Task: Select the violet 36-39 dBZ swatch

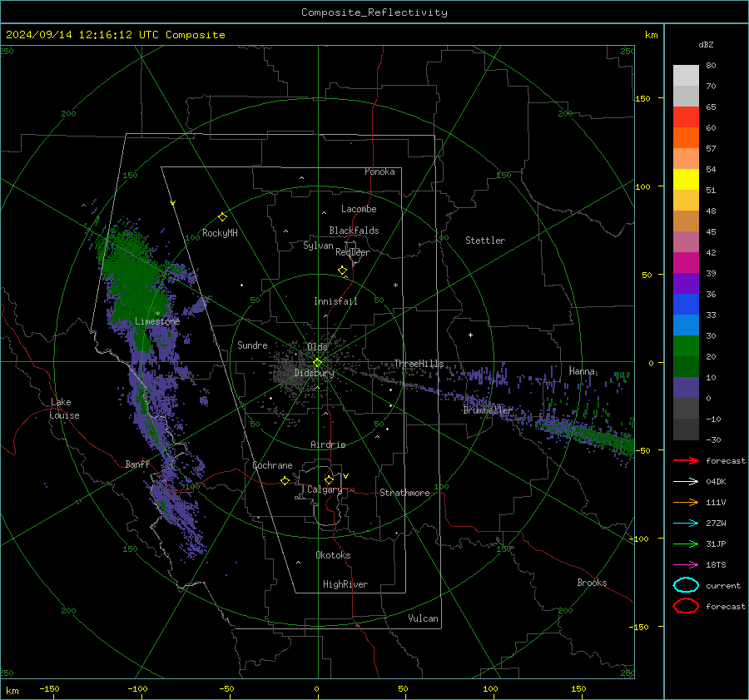Action: coord(686,284)
